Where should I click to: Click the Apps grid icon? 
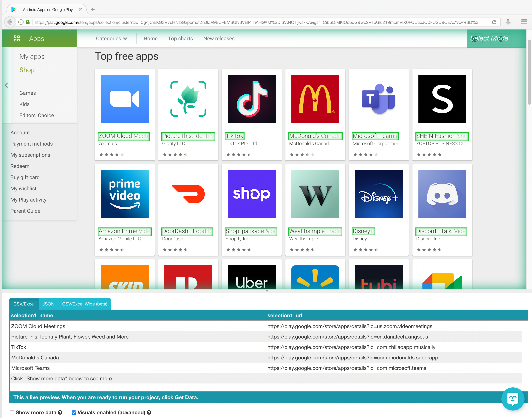[x=17, y=38]
